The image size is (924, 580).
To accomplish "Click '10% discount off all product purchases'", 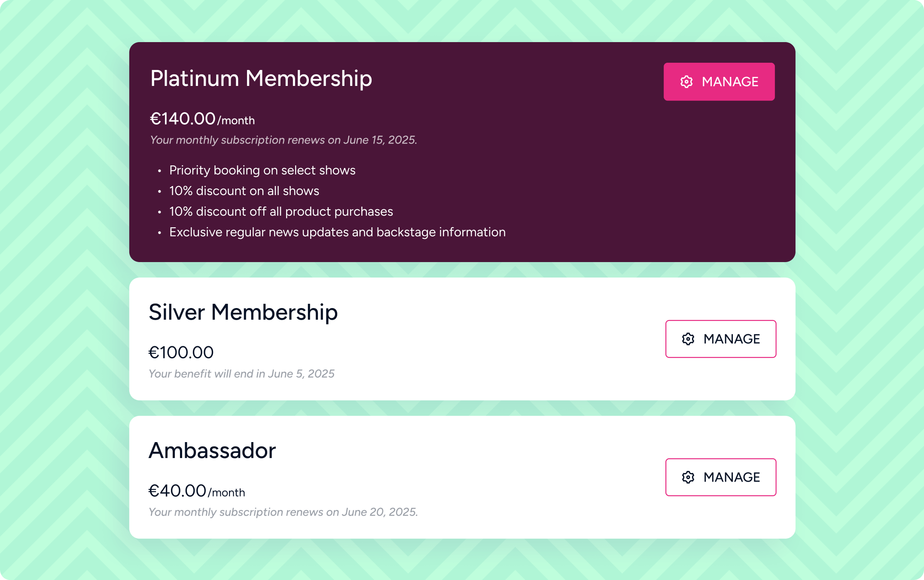I will [x=281, y=212].
